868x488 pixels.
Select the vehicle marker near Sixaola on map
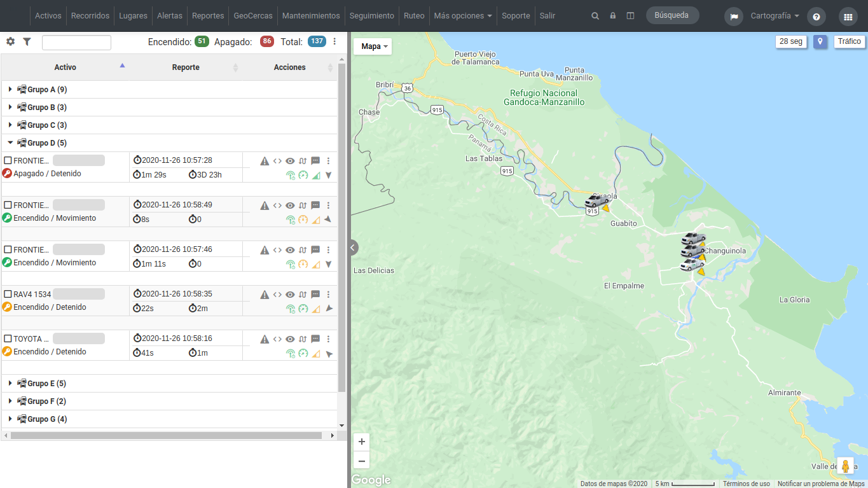(596, 200)
